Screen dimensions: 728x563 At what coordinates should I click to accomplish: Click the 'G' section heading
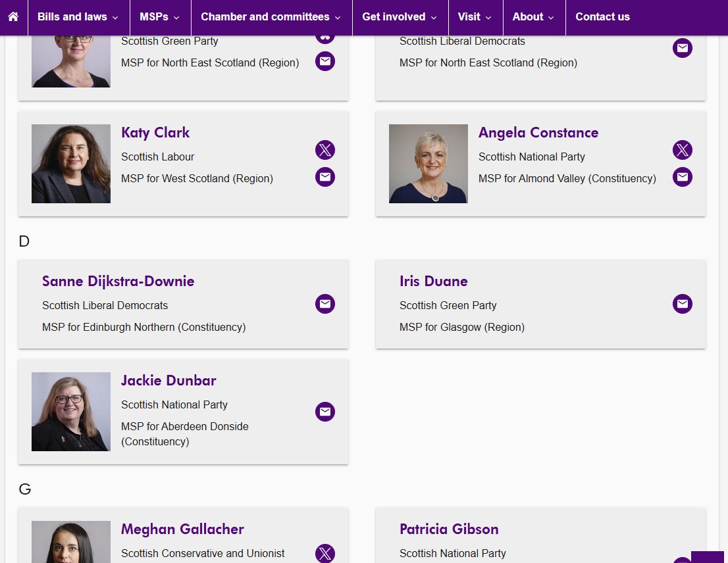point(25,489)
